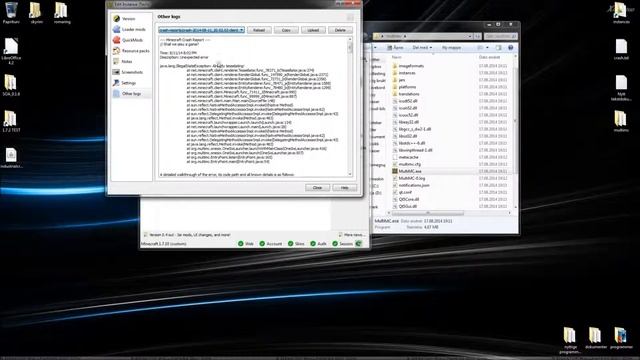Click the Explorer search field
640x360 pixels.
coord(501,36)
